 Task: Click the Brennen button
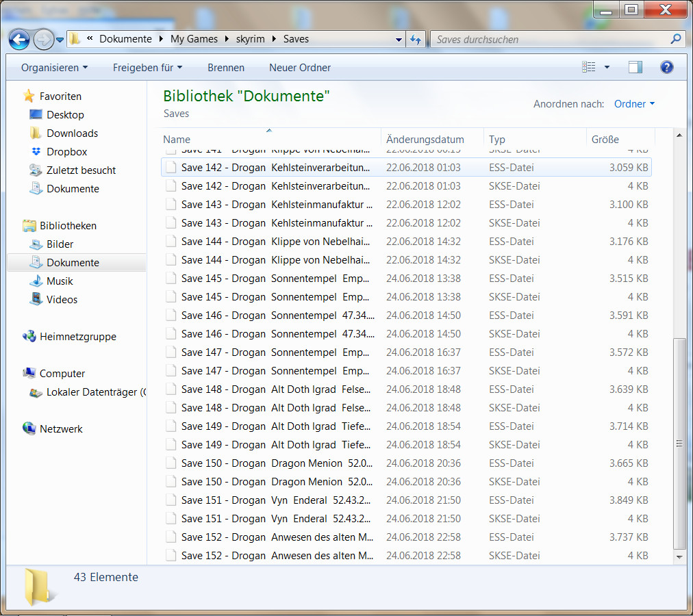226,68
